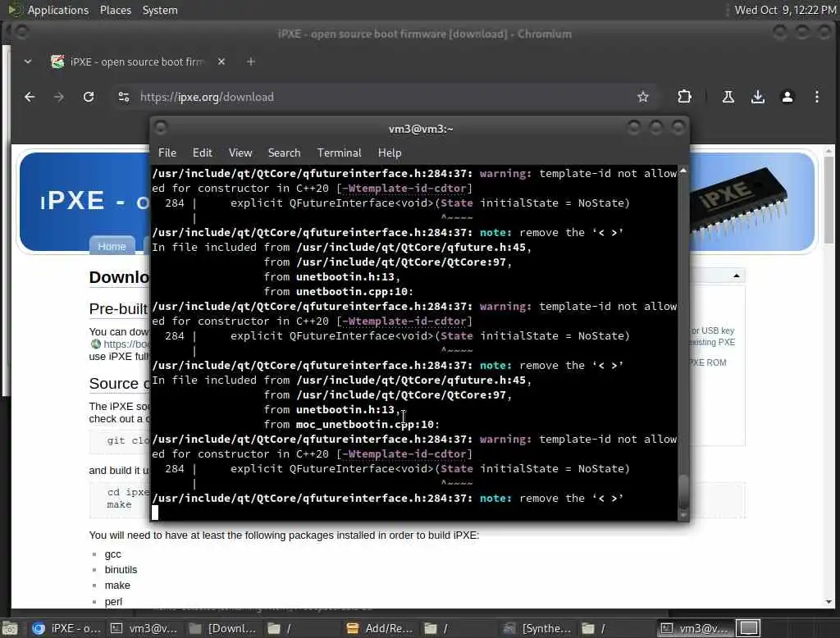This screenshot has width=840, height=638.
Task: Click the iPXE logo text in banner
Action: [x=72, y=201]
